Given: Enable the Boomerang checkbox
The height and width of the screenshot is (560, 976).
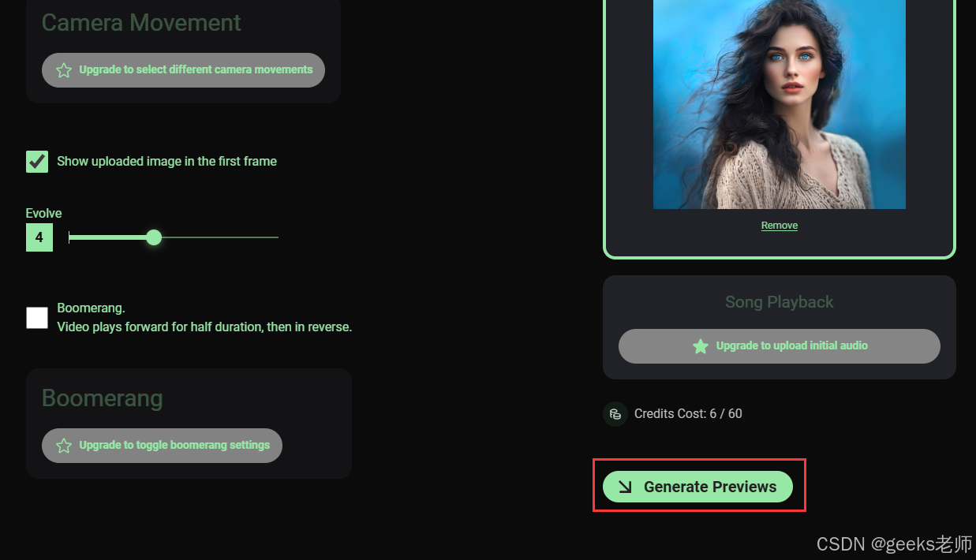Looking at the screenshot, I should coord(37,318).
